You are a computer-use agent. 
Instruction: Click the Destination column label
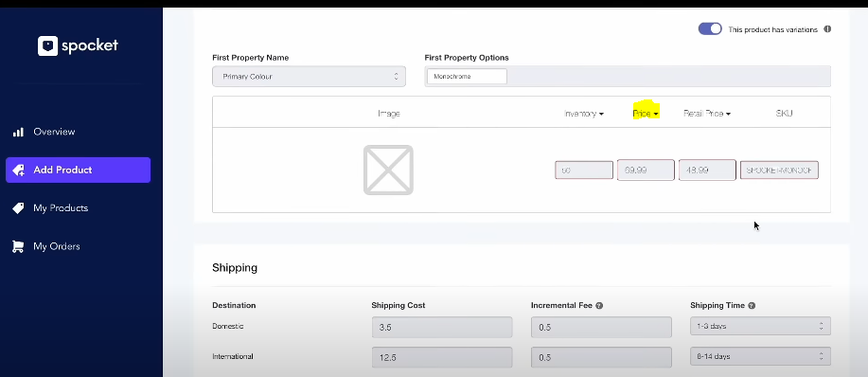click(234, 306)
